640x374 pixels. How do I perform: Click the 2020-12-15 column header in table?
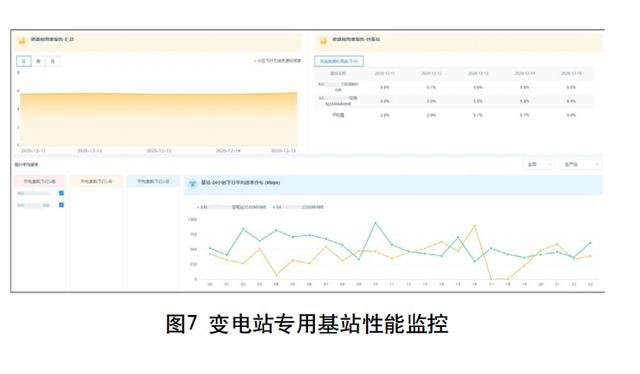571,73
